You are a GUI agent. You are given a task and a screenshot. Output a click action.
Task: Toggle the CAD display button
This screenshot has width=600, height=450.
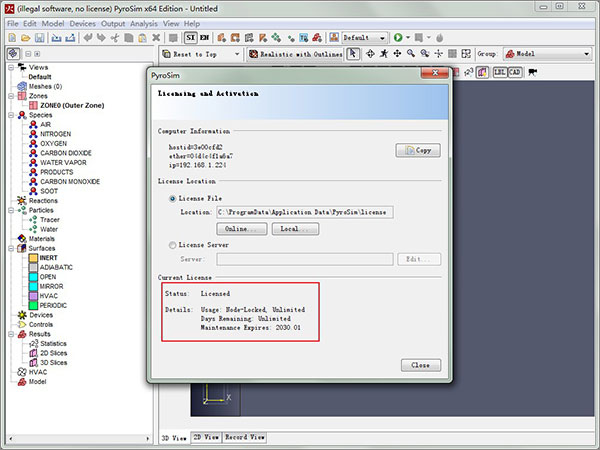[x=515, y=72]
